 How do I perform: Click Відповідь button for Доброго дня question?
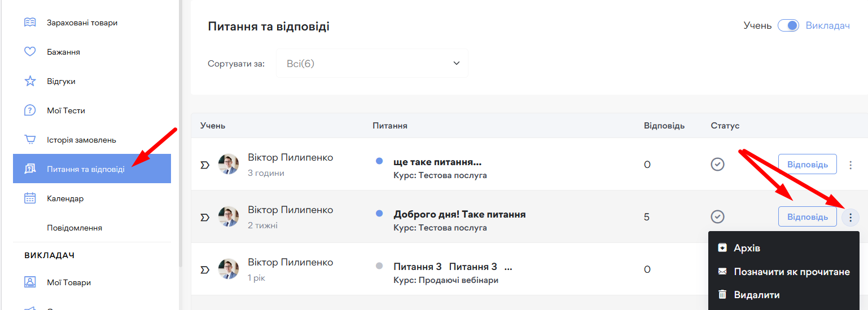coord(807,216)
